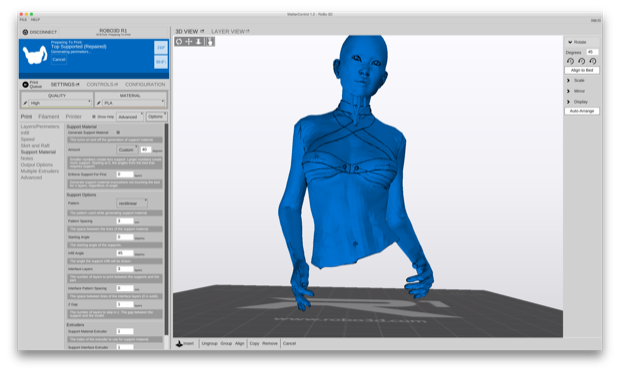
Task: Click the pencil icon beside Material PLA
Action: click(x=98, y=103)
